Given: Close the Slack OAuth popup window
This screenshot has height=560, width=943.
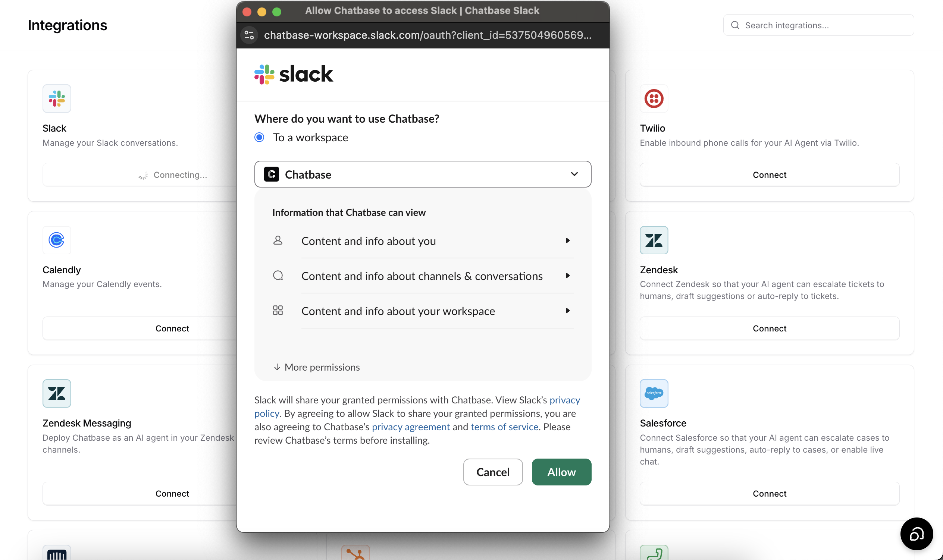Looking at the screenshot, I should pos(247,12).
